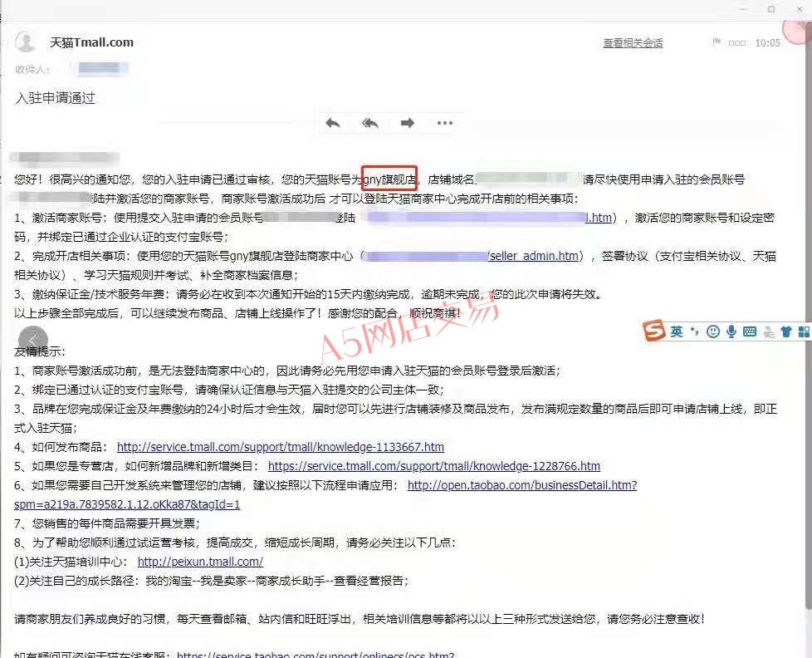Viewport: 812px width, 658px height.
Task: Open the peixun.tmall.com link
Action: (200, 562)
